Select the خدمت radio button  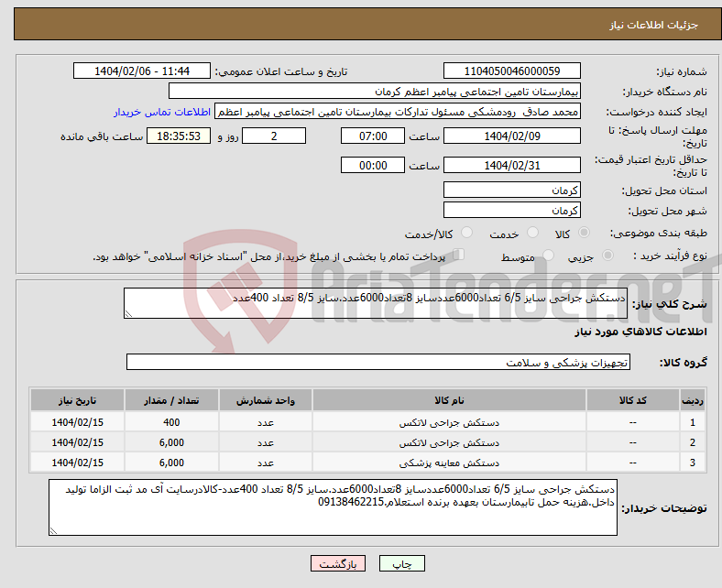[x=532, y=233]
